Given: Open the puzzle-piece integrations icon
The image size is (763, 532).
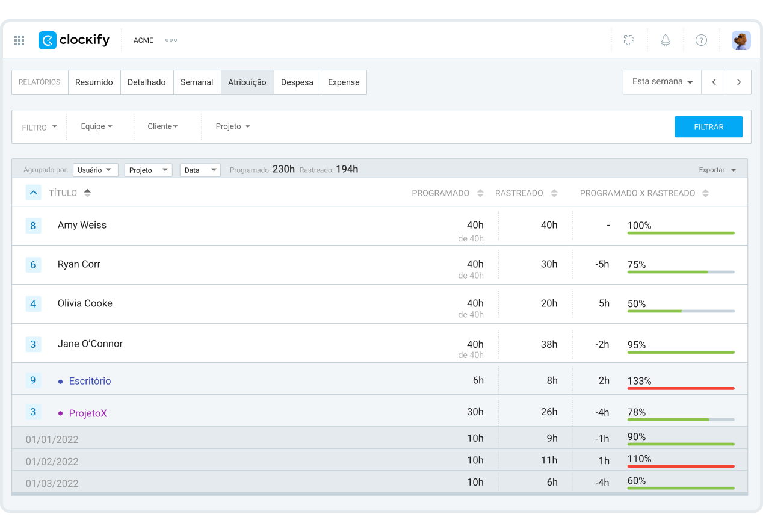Looking at the screenshot, I should (x=629, y=40).
